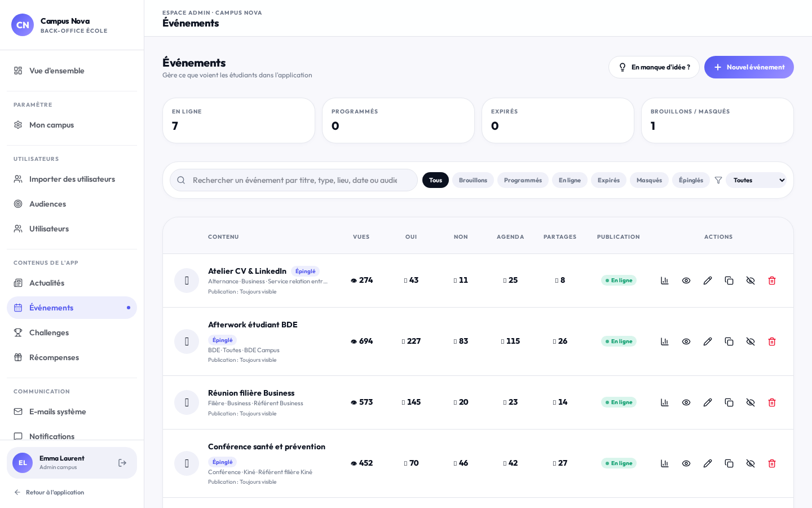Hide the Atelier CV & LinkedIn event
This screenshot has width=812, height=508.
coord(751,281)
